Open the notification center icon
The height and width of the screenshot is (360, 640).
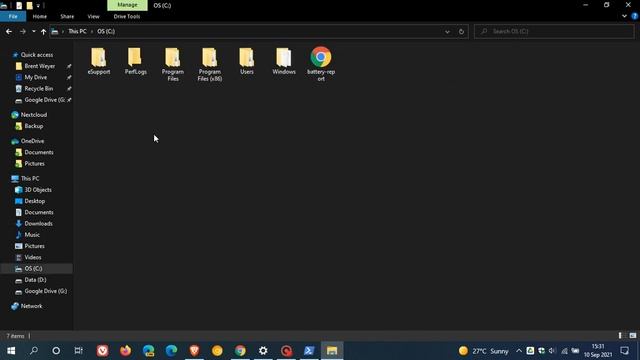click(624, 351)
